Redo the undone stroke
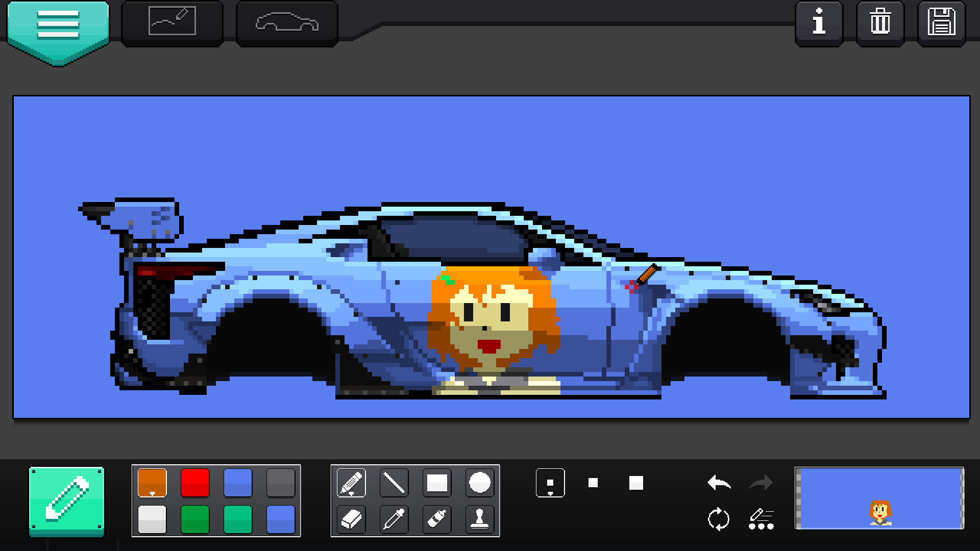The height and width of the screenshot is (551, 980). pos(761,483)
